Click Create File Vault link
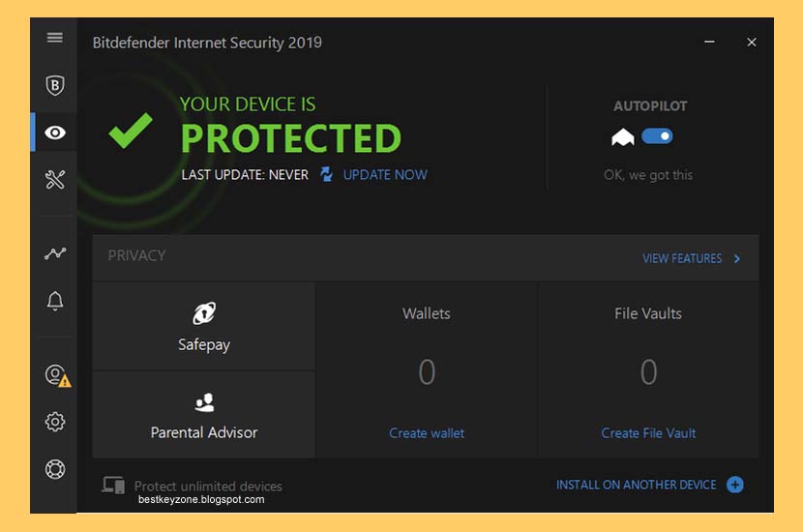Viewport: 803px width, 532px height. point(648,433)
